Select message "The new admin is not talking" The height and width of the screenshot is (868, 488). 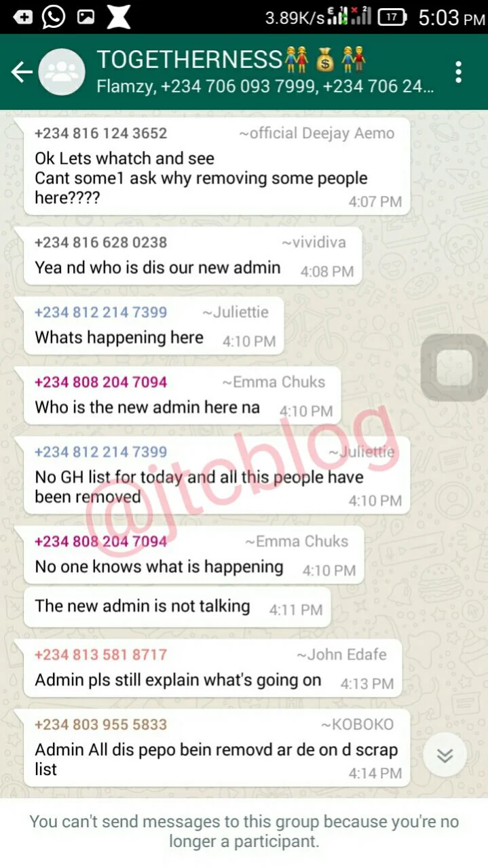(143, 606)
